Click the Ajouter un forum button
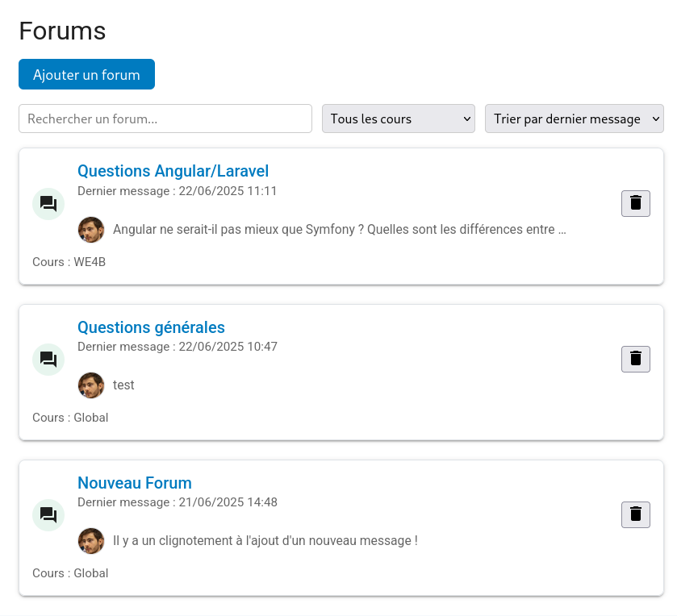Viewport: 677px width, 616px height. click(86, 73)
